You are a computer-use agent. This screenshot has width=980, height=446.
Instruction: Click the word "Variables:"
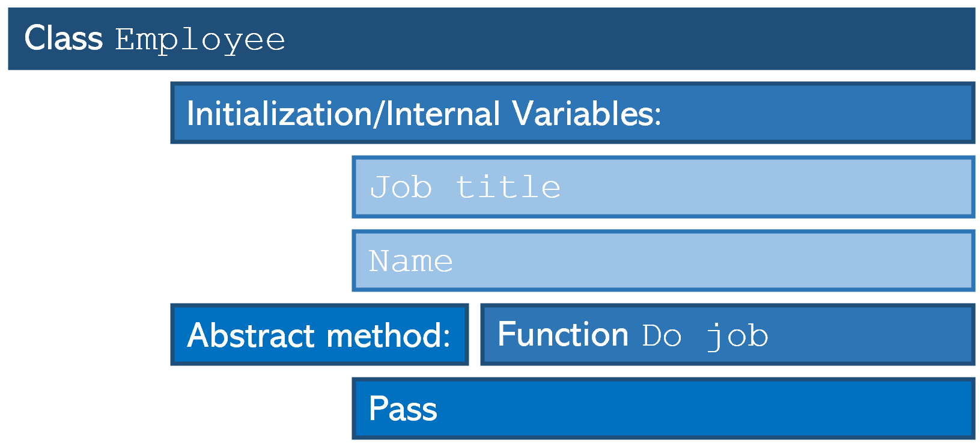(586, 114)
